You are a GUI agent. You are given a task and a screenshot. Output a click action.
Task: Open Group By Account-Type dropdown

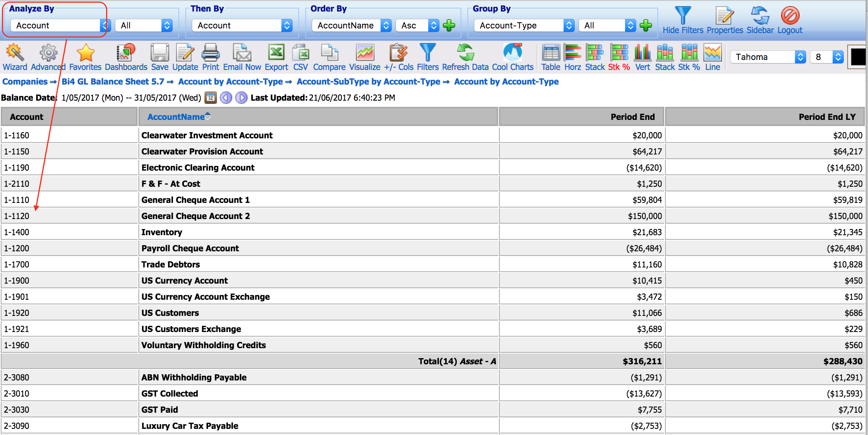[x=524, y=25]
